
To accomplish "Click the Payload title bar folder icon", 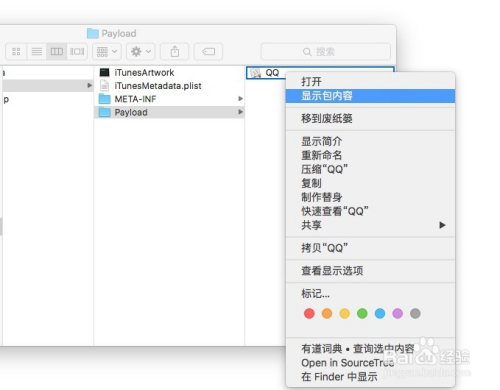I will pyautogui.click(x=93, y=33).
